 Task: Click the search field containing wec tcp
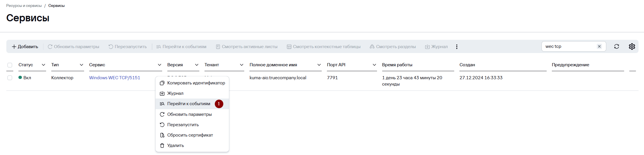click(x=567, y=46)
